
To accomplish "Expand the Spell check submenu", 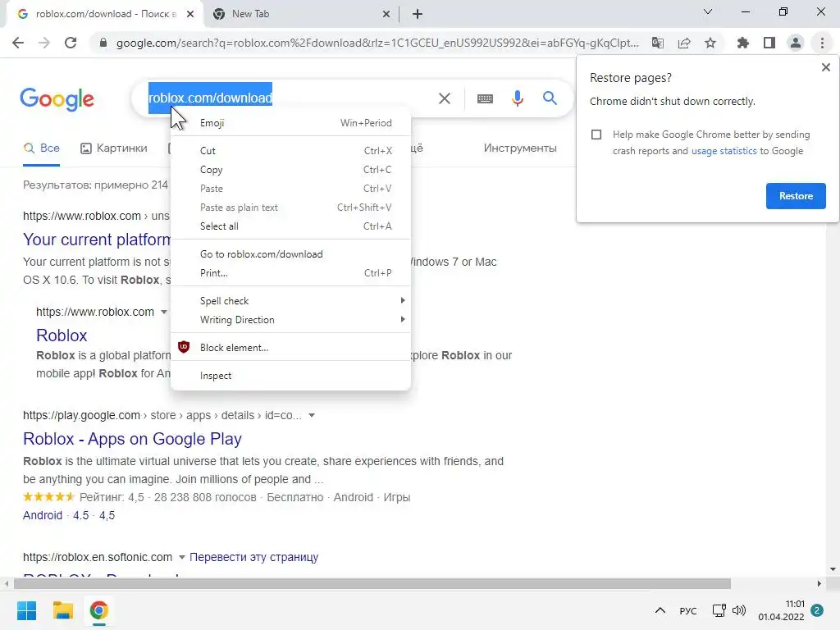I will (291, 300).
